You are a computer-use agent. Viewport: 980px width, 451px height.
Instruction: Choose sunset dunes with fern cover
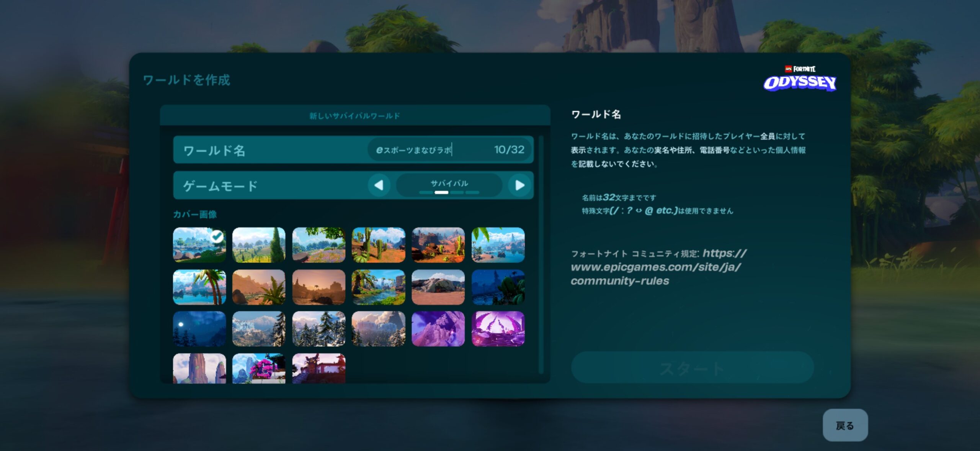coord(259,287)
